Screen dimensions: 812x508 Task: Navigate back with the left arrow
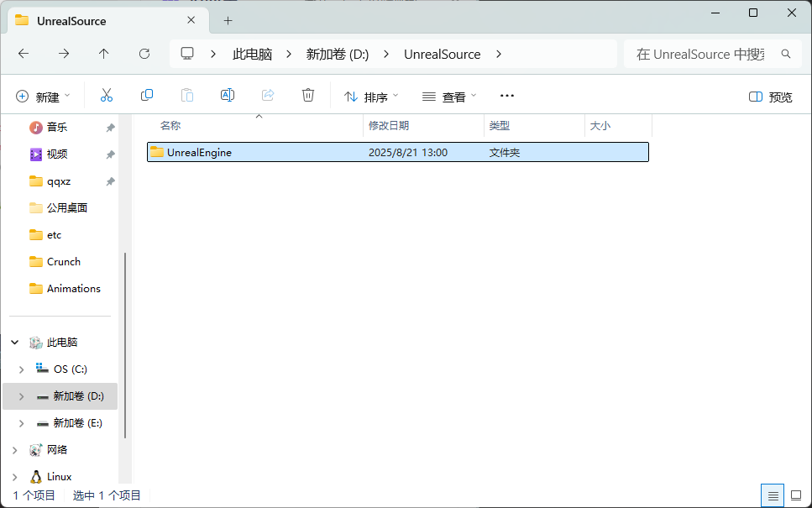click(x=24, y=54)
